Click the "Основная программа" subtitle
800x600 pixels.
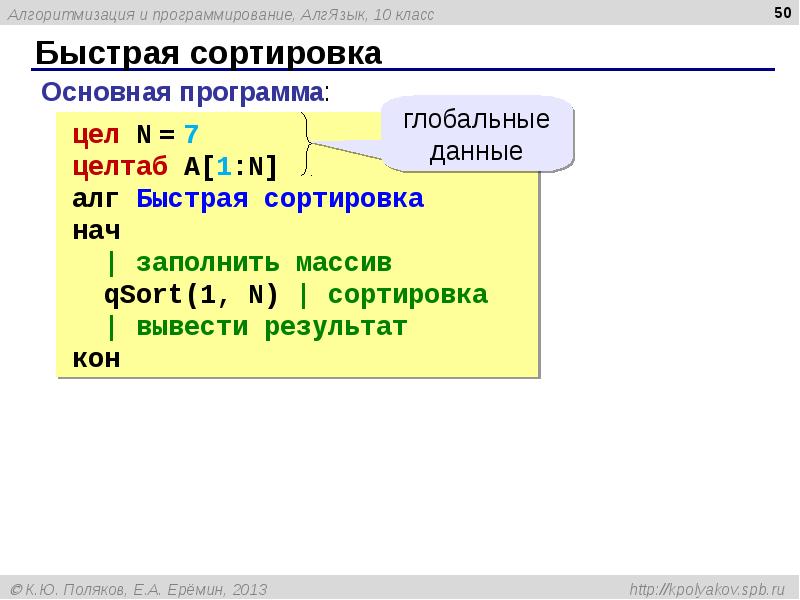tap(183, 93)
